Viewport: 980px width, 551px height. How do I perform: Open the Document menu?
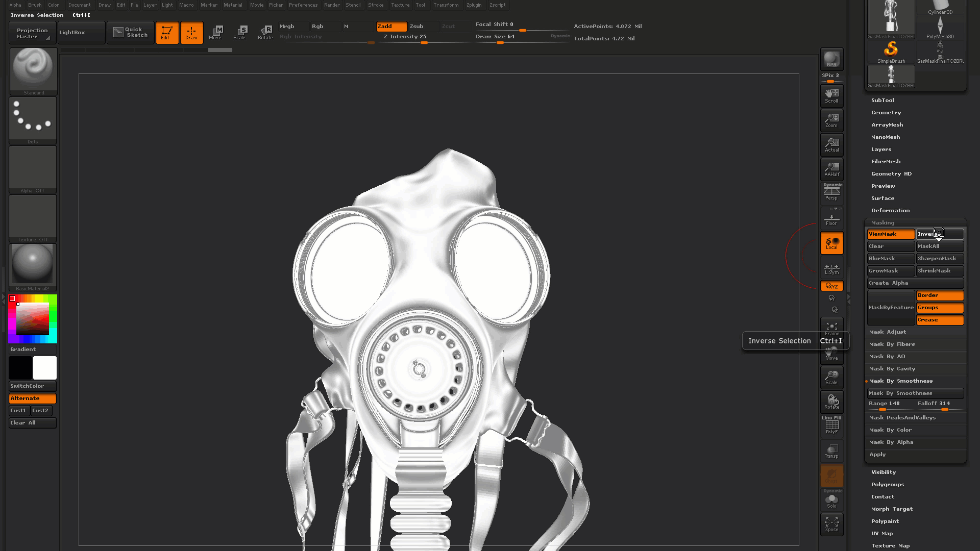pos(80,5)
